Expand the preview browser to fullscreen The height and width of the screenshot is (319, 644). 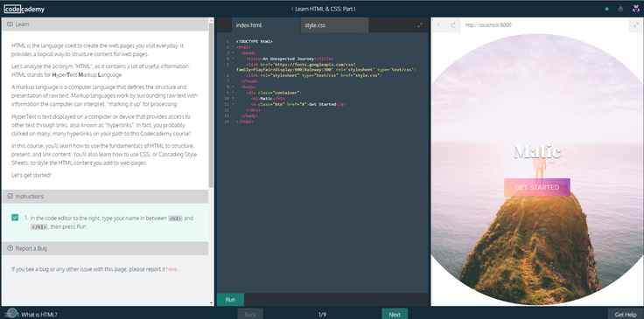pyautogui.click(x=636, y=25)
